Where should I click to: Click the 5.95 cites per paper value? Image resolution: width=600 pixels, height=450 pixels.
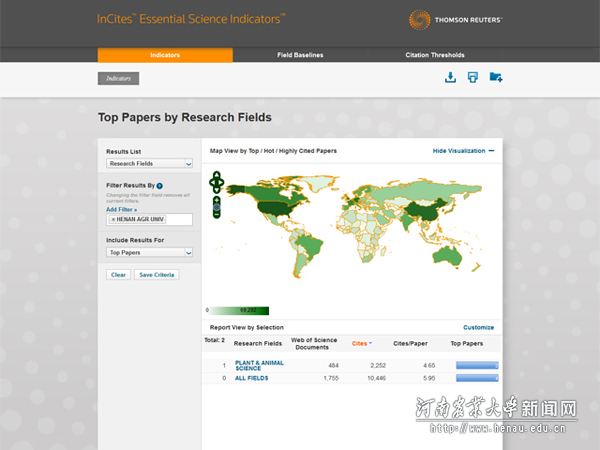[429, 378]
